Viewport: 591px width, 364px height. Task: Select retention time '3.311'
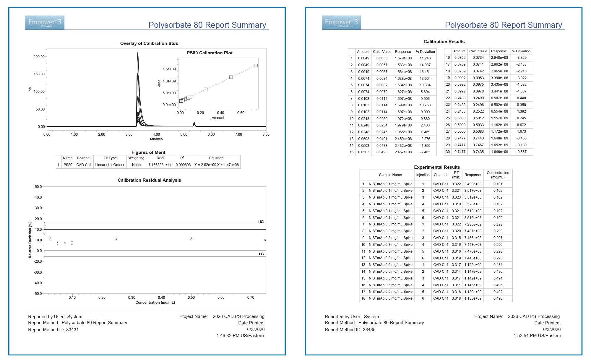coord(456,285)
